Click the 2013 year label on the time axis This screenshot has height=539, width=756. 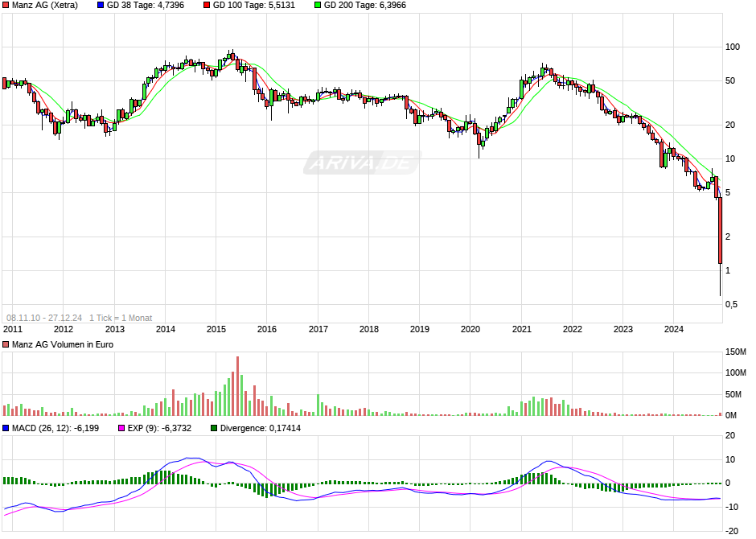[x=115, y=329]
